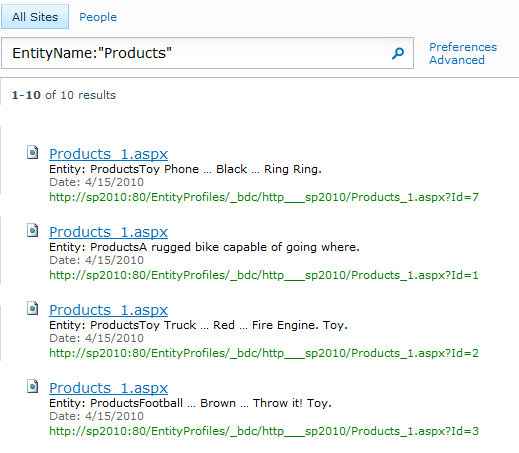Click the magnifying glass search icon
The image size is (519, 453).
click(x=398, y=53)
